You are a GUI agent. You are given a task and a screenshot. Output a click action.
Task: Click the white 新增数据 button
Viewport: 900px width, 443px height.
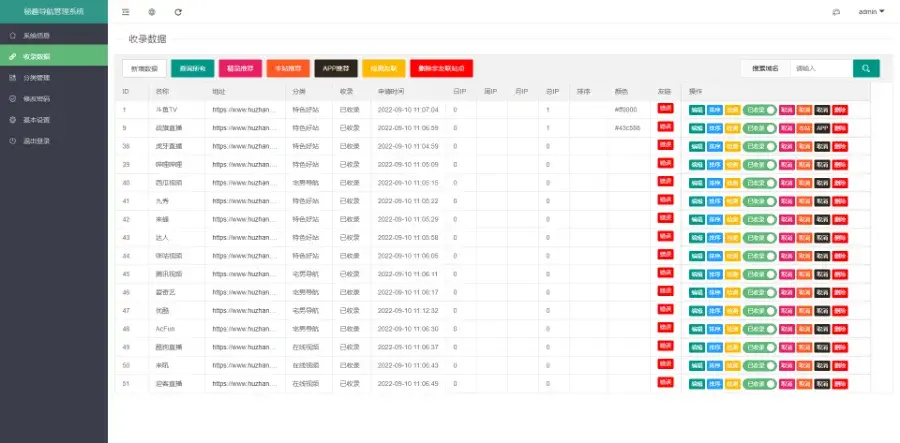[x=144, y=68]
